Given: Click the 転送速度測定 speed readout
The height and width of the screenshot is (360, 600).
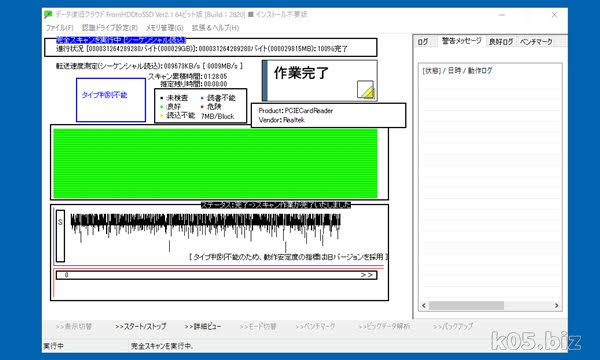Looking at the screenshot, I should click(149, 66).
